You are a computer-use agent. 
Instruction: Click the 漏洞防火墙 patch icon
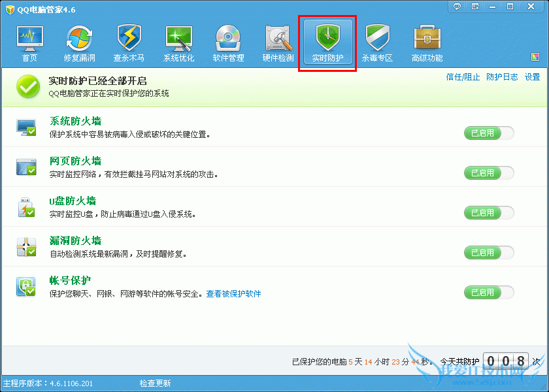point(26,247)
